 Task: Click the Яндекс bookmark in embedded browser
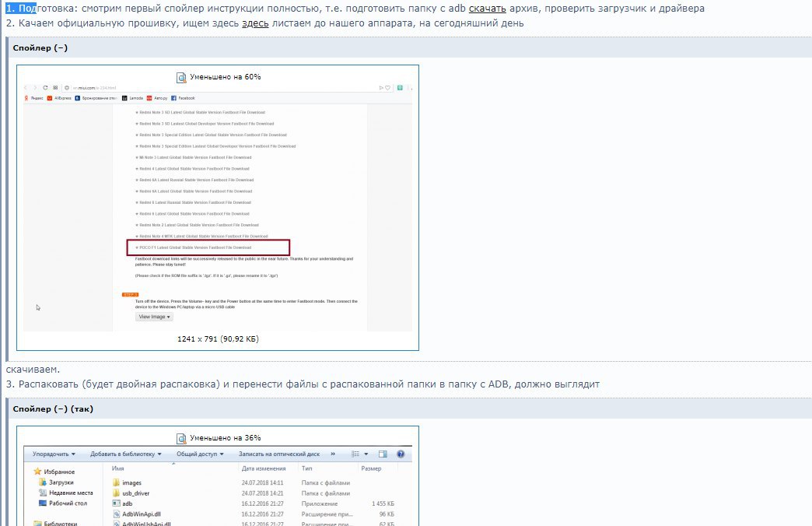(x=34, y=98)
